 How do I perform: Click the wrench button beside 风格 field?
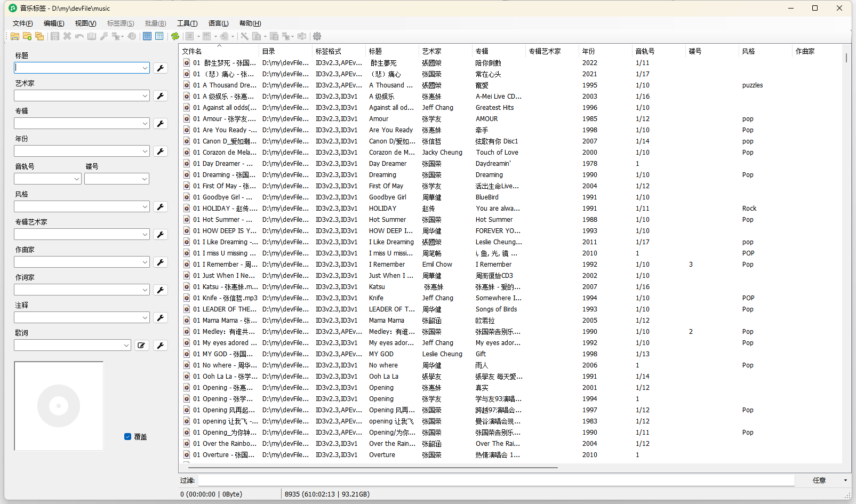pyautogui.click(x=160, y=207)
